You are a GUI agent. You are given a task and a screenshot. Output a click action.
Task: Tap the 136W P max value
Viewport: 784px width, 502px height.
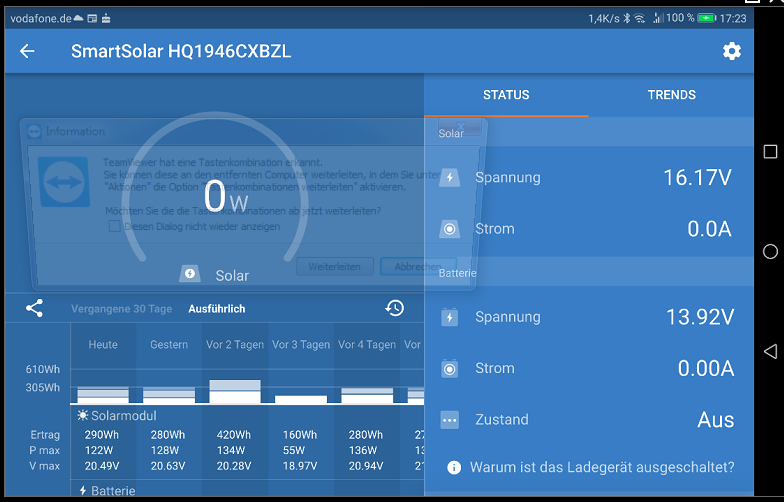click(x=363, y=450)
